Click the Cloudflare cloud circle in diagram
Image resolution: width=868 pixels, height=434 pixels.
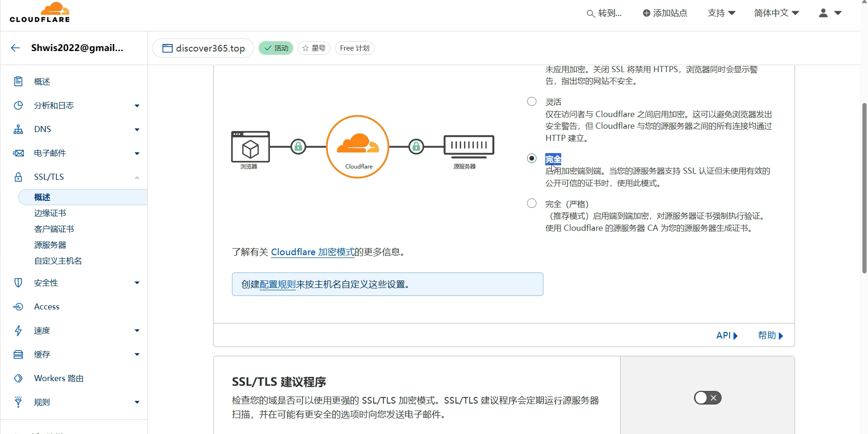358,147
